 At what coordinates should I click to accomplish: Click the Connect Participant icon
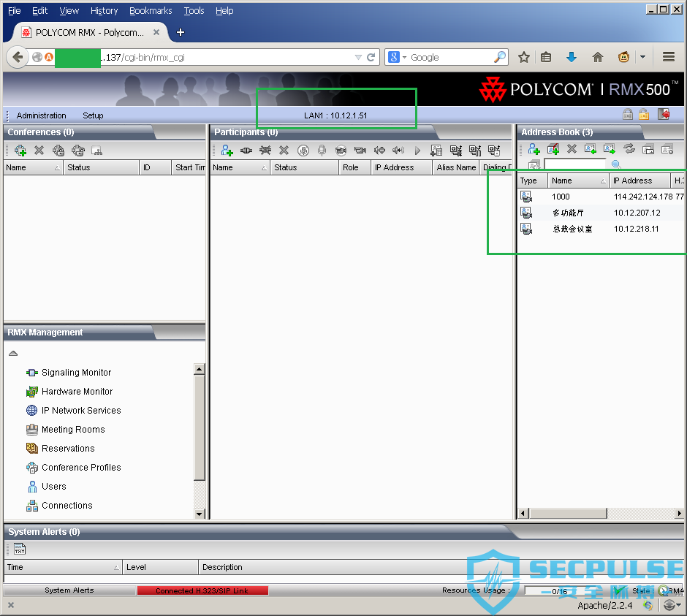pyautogui.click(x=246, y=151)
